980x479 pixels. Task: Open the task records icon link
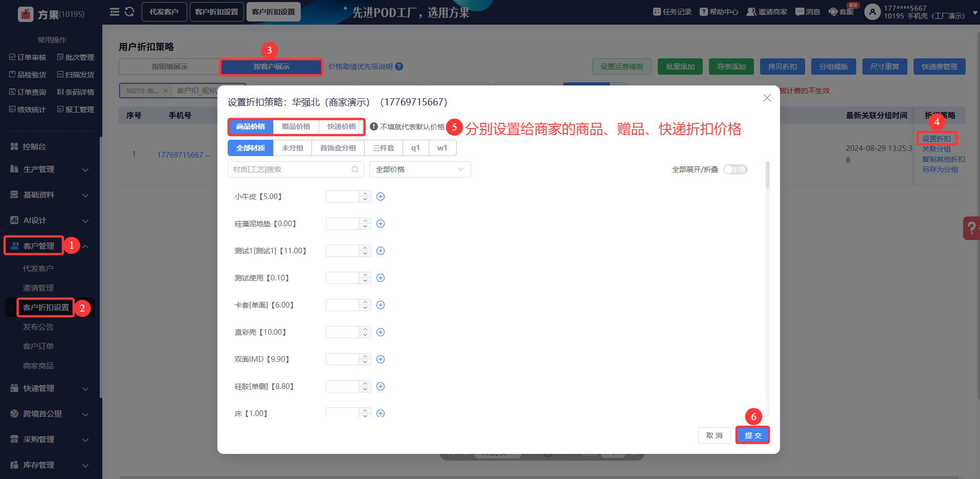point(657,12)
